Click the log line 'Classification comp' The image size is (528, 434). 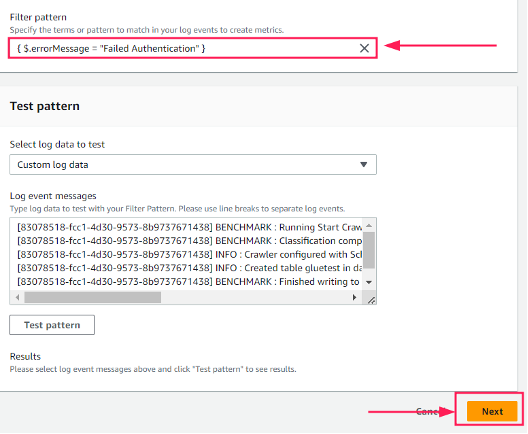[x=190, y=241]
